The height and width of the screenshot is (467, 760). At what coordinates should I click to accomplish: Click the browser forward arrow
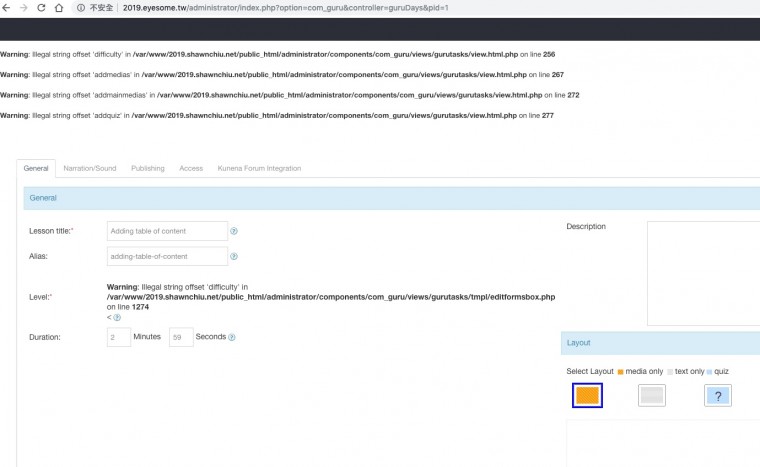click(23, 8)
